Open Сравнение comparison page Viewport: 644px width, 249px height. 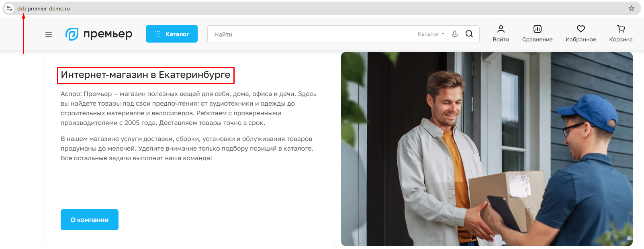click(x=537, y=34)
